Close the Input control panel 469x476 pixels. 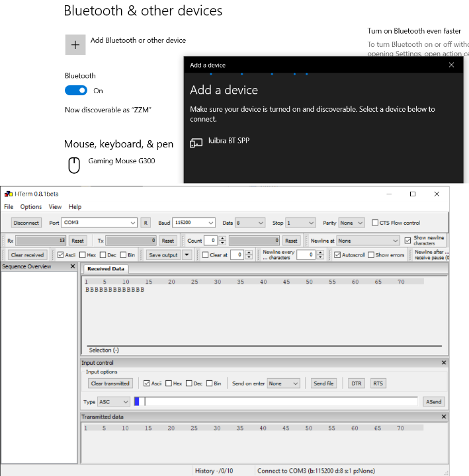coord(443,363)
